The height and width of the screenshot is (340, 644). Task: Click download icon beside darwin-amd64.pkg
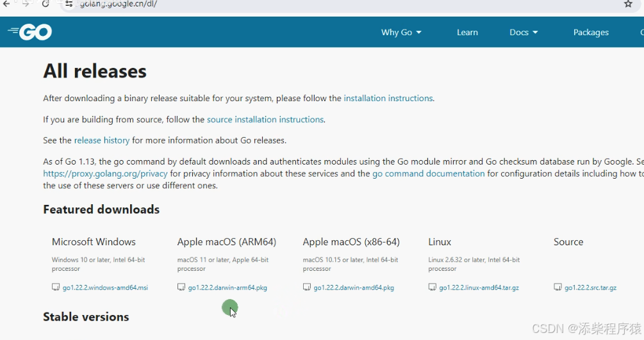[x=307, y=287]
